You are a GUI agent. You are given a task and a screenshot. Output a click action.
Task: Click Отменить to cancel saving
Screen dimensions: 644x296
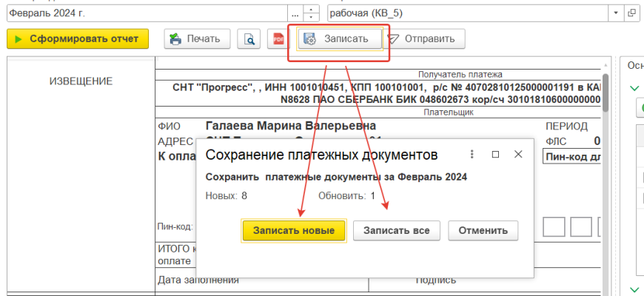click(x=483, y=230)
